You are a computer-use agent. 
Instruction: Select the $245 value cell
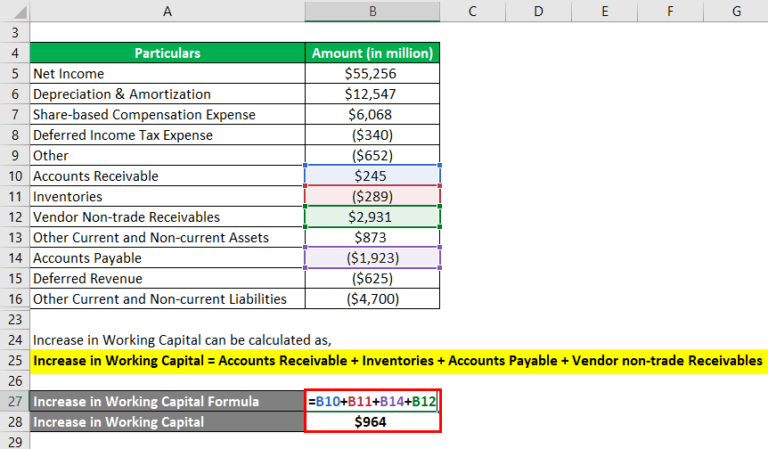point(372,176)
